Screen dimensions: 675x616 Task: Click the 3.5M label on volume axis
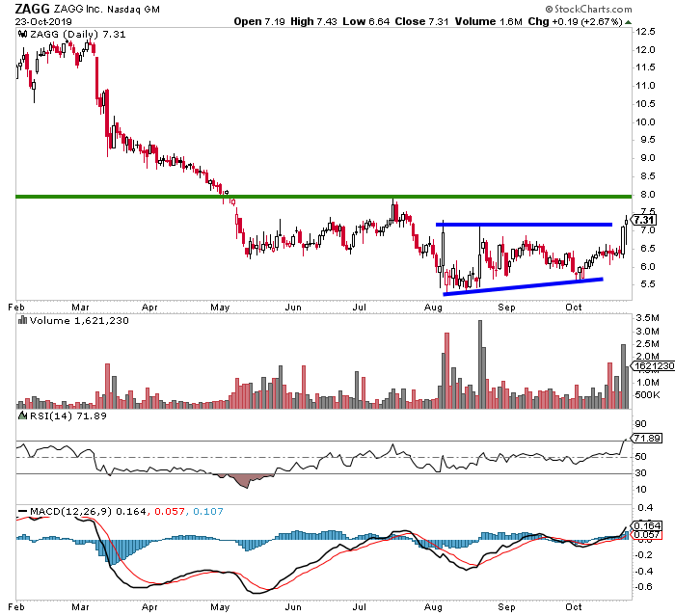point(647,318)
